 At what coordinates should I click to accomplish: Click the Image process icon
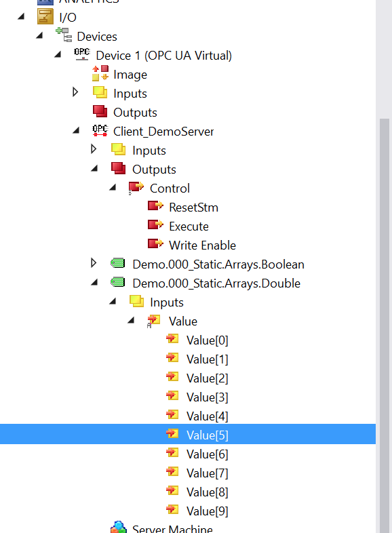pyautogui.click(x=100, y=73)
